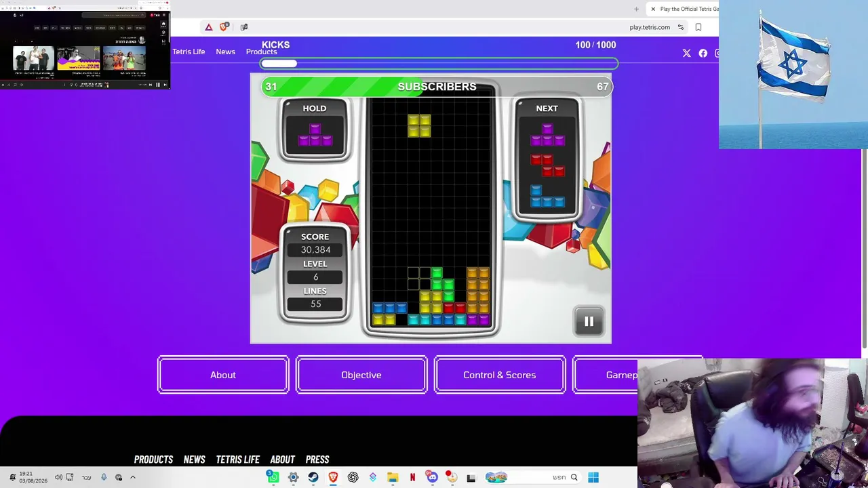Click the LINES value 55
868x488 pixels.
315,304
